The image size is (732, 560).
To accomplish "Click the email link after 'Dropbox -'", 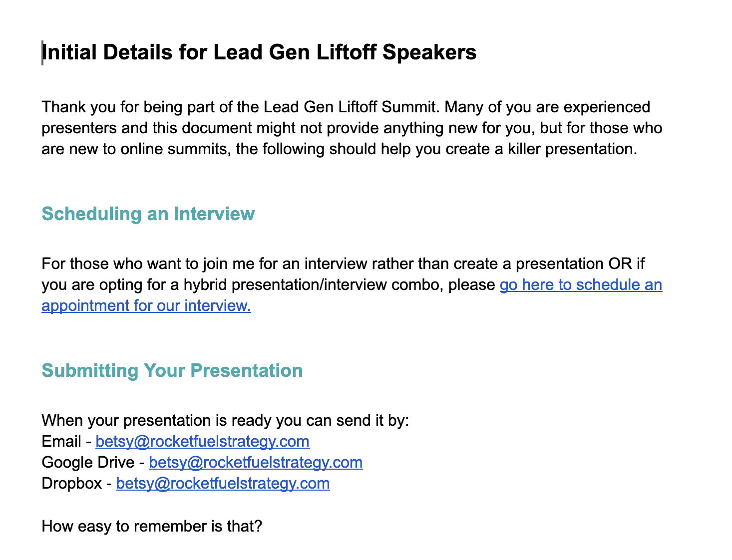I will (223, 484).
